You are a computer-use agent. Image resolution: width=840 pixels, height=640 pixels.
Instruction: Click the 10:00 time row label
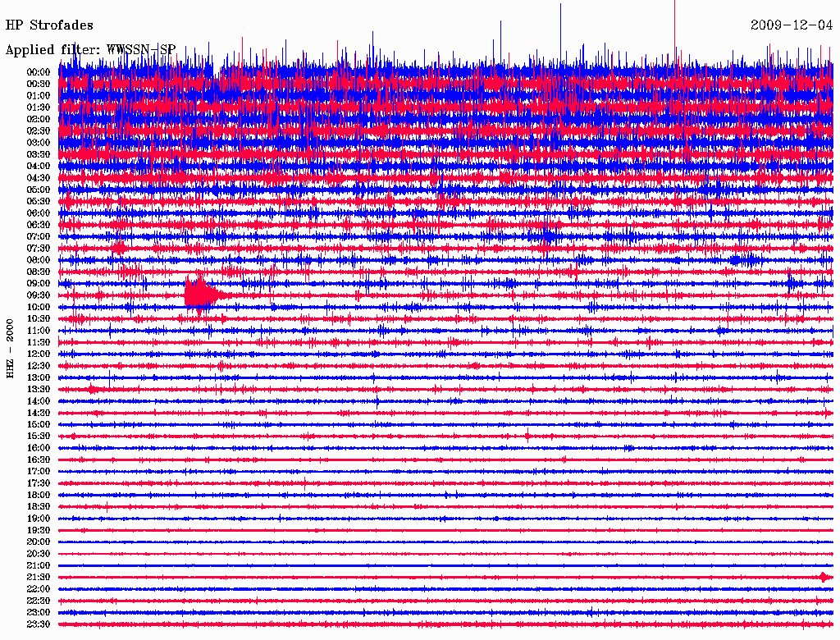pyautogui.click(x=39, y=307)
